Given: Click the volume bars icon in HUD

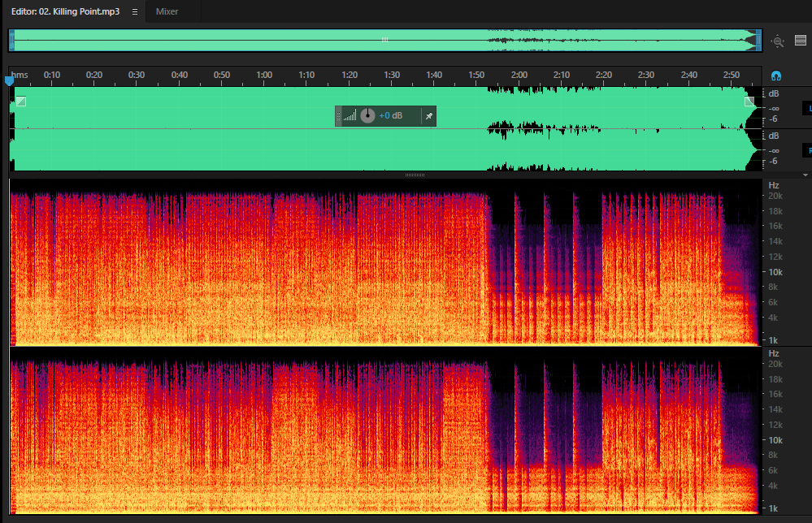Looking at the screenshot, I should (x=350, y=115).
